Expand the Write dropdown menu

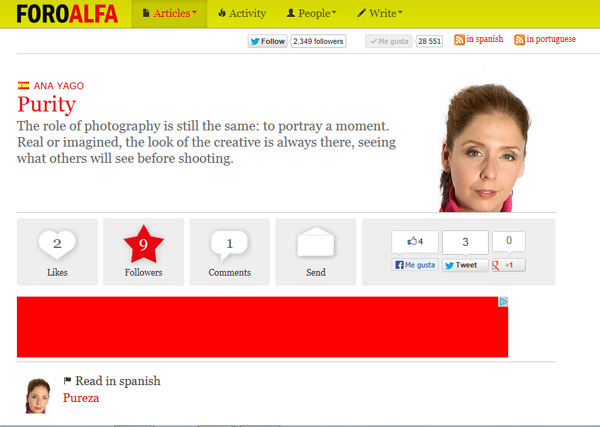(x=380, y=14)
